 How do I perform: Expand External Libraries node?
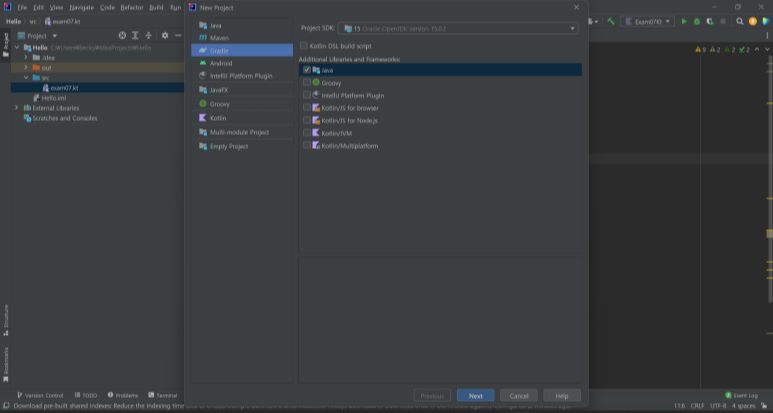(16, 108)
